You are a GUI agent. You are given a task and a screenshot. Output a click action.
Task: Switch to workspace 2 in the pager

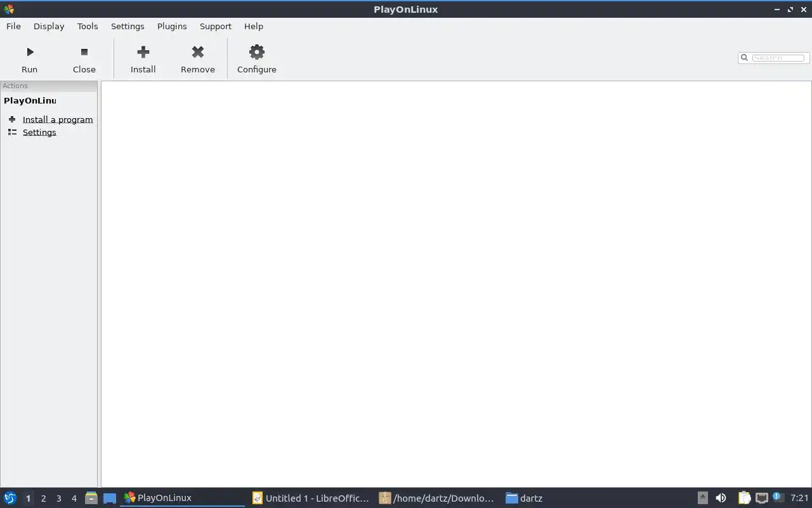(x=43, y=498)
